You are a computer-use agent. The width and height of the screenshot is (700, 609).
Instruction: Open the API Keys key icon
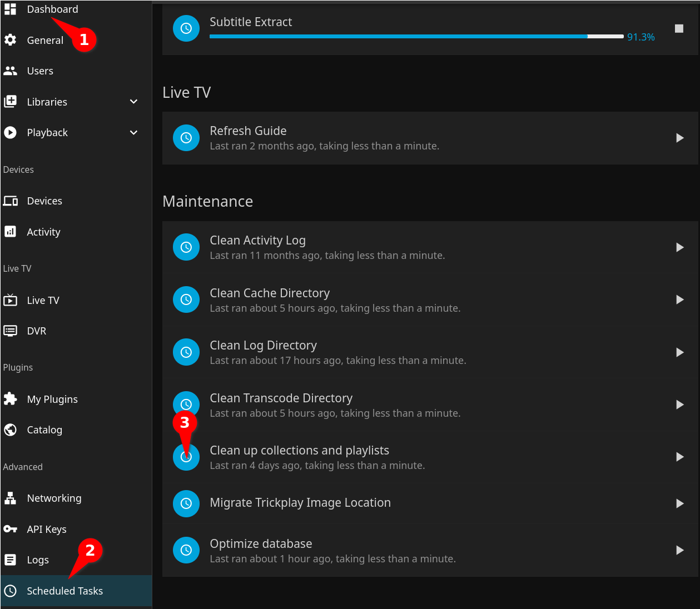coord(10,529)
